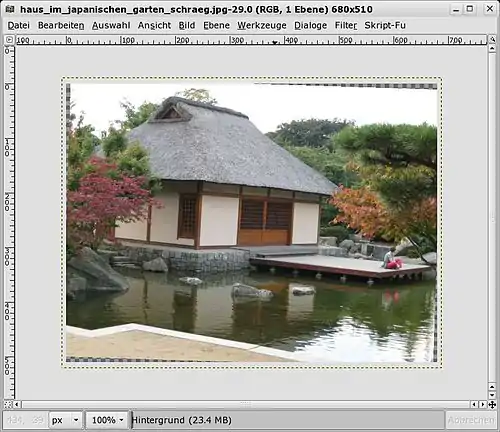Minimize the GIMP image window
Image resolution: width=500 pixels, height=432 pixels.
tap(456, 9)
